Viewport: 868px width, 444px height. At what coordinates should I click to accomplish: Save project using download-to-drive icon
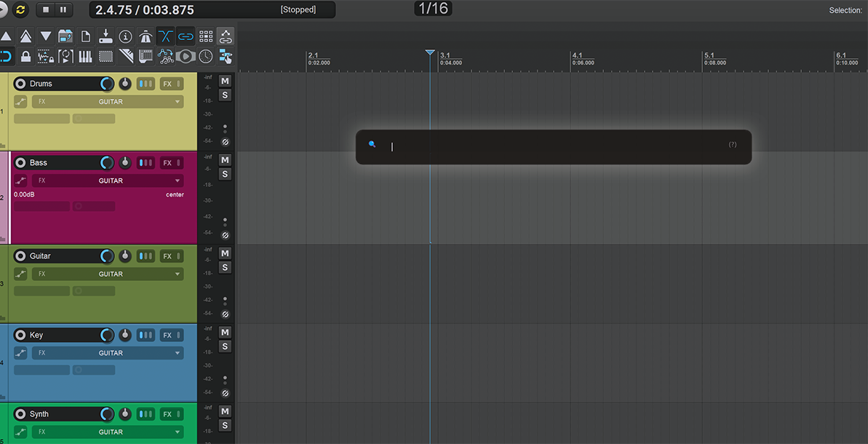point(105,36)
